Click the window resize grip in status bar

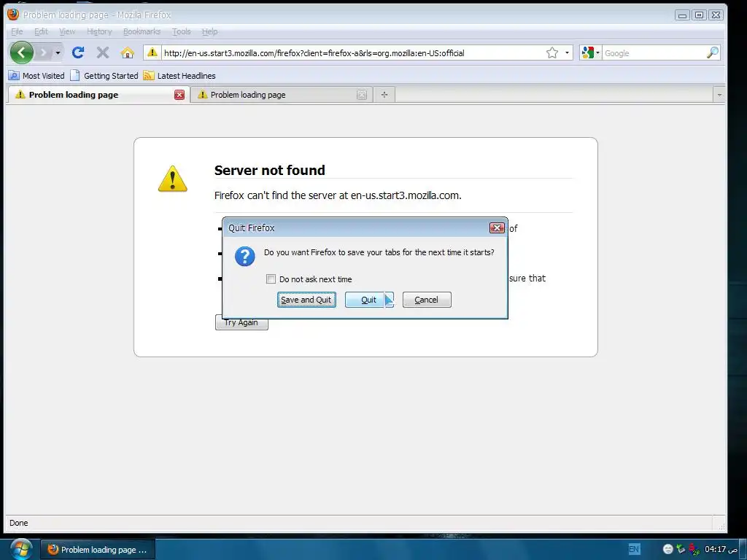click(721, 526)
